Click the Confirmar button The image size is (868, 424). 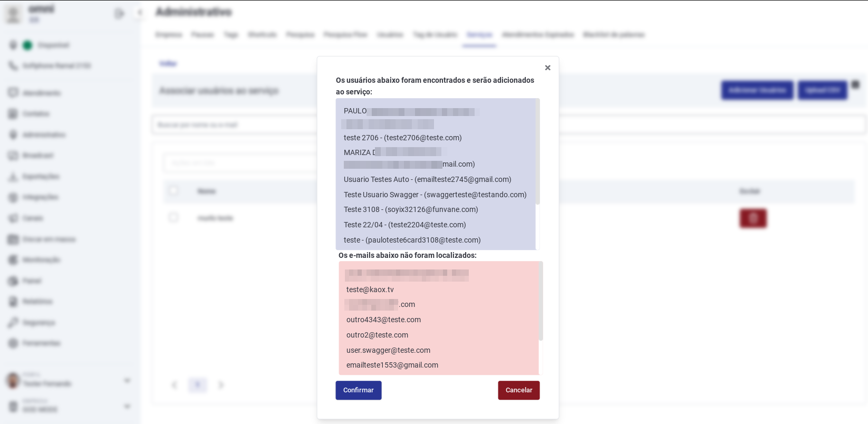(x=358, y=390)
